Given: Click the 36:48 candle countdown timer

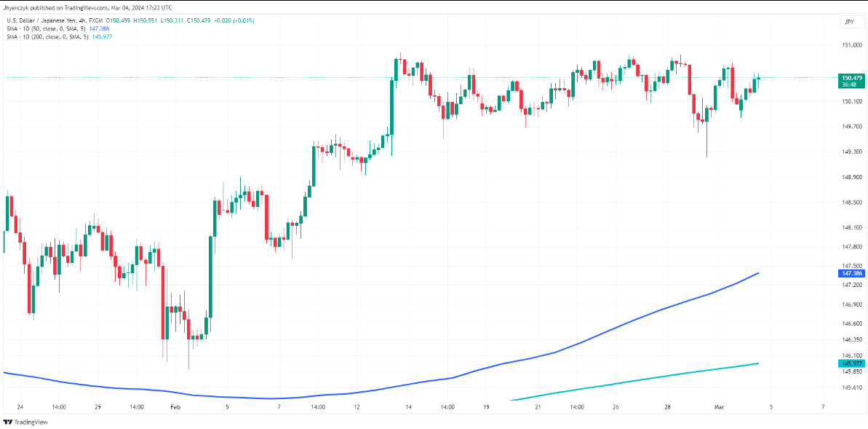Looking at the screenshot, I should coord(849,84).
